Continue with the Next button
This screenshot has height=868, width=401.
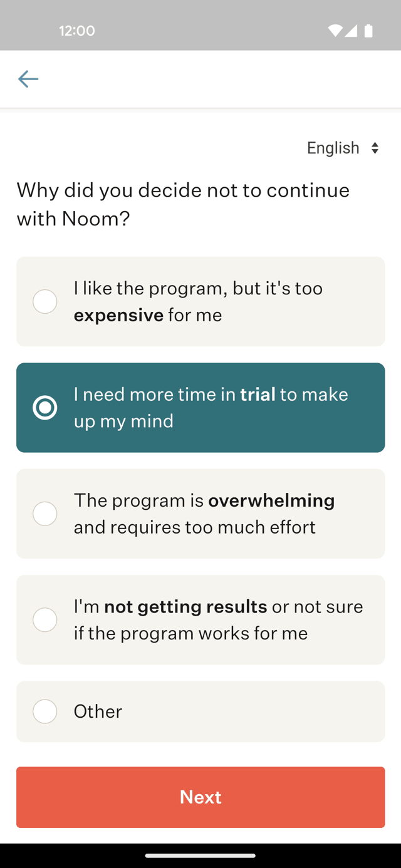click(200, 797)
